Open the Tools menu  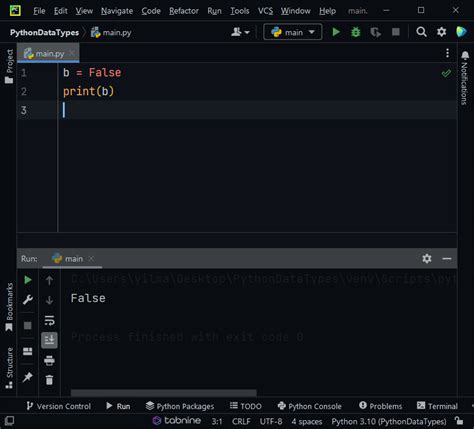[x=240, y=11]
